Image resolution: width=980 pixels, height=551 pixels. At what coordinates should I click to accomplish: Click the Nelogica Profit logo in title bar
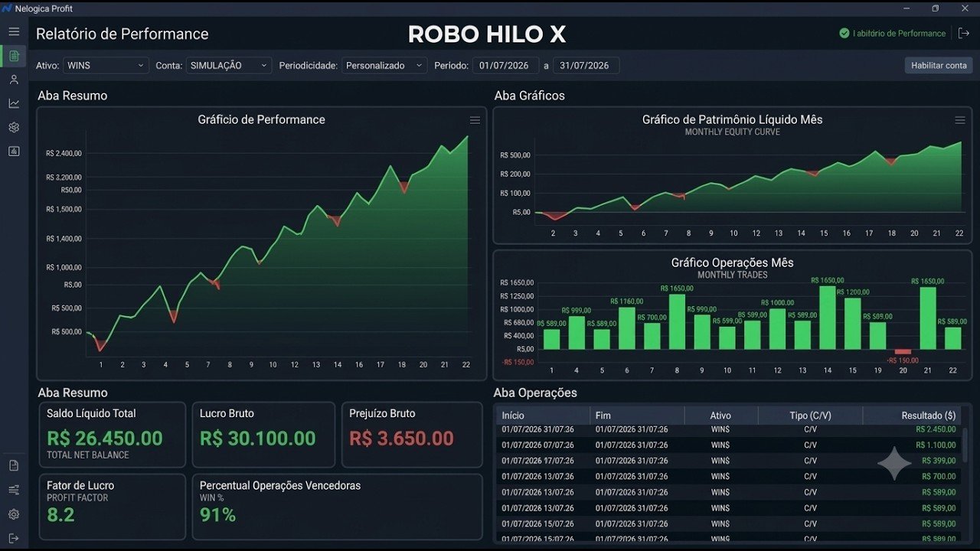pyautogui.click(x=7, y=8)
